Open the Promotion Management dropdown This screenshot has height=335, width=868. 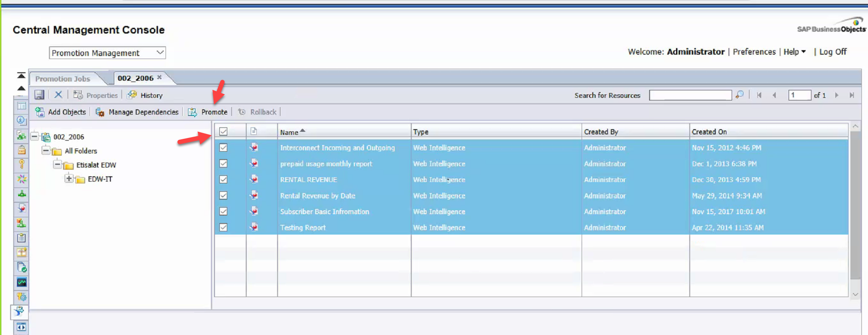pyautogui.click(x=107, y=53)
